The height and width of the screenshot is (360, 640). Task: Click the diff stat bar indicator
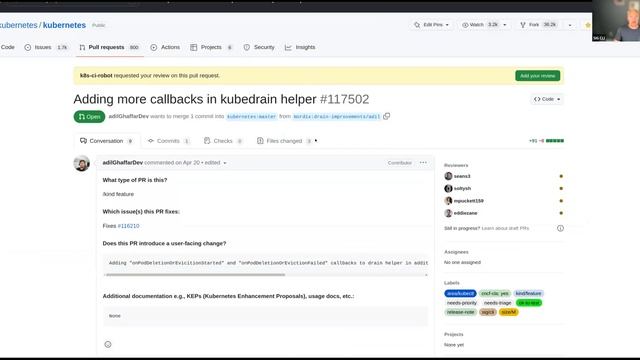click(x=555, y=141)
